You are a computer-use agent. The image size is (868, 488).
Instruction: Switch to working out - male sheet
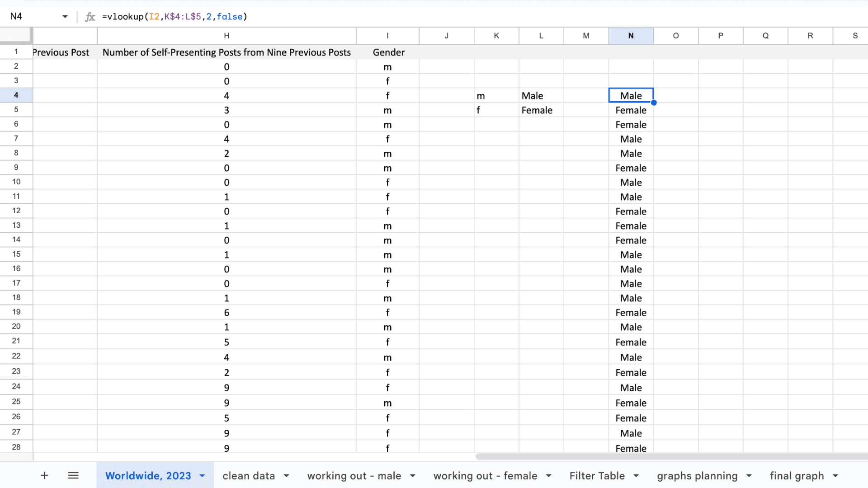(x=354, y=476)
